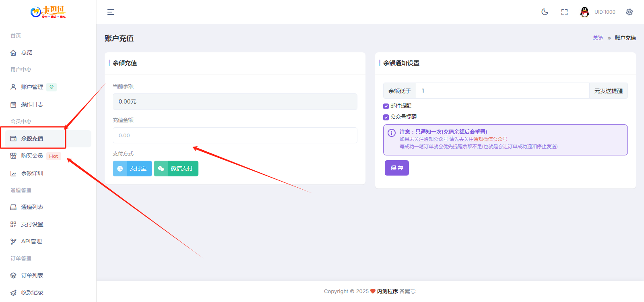The height and width of the screenshot is (302, 644).
Task: Click the penguin user avatar
Action: pyautogui.click(x=584, y=12)
